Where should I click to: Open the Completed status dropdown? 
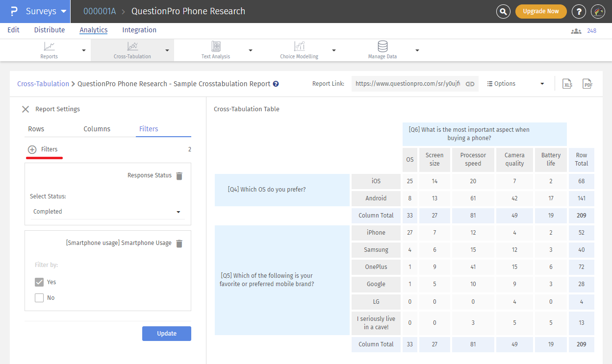point(106,212)
